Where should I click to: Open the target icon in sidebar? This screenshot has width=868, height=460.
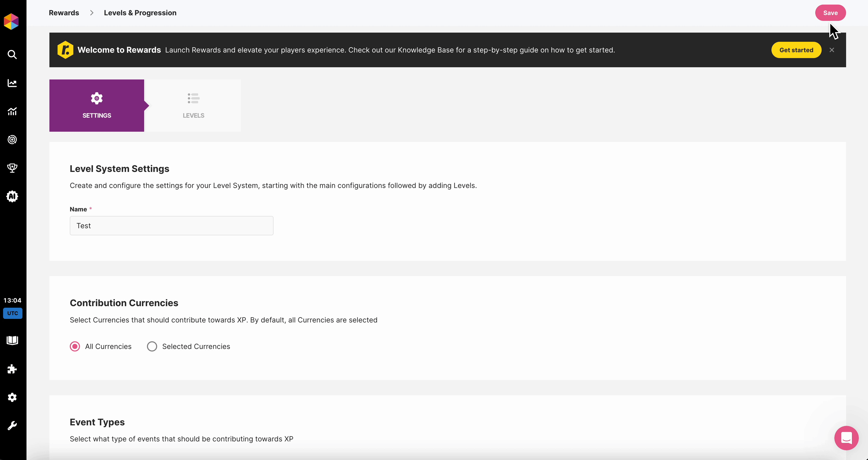[x=12, y=140]
